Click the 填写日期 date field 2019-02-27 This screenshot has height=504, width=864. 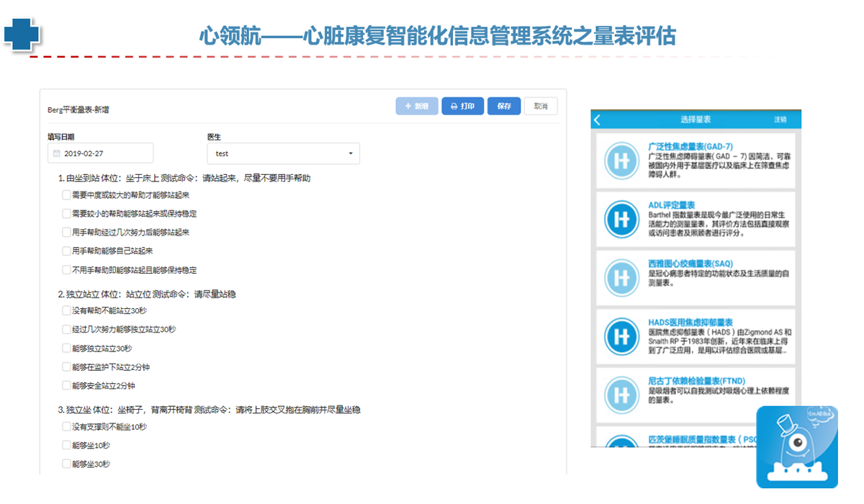point(101,153)
